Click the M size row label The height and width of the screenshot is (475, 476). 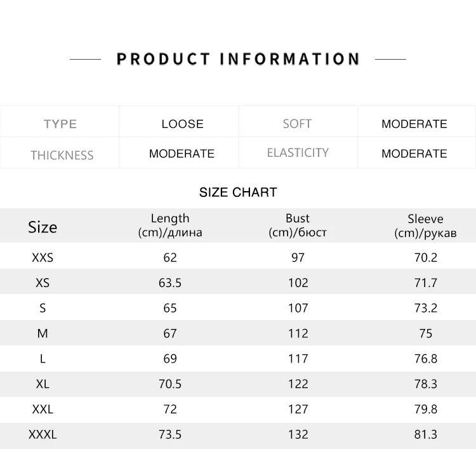coord(43,333)
